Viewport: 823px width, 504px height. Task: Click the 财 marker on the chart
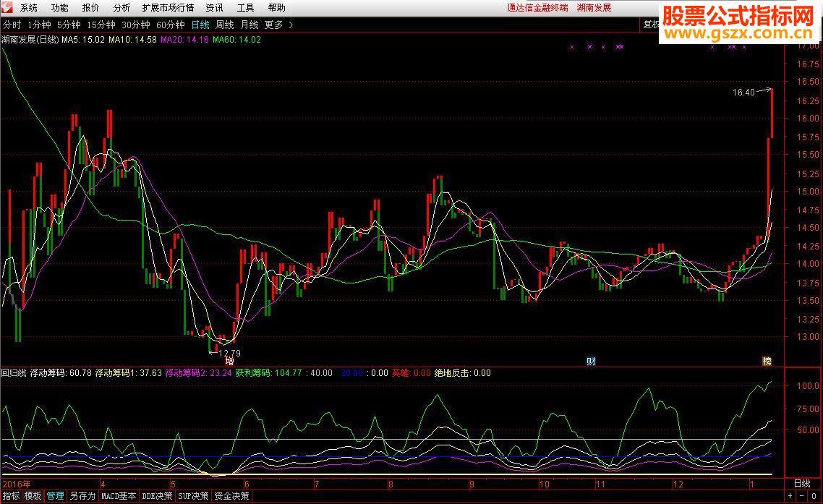tap(591, 362)
